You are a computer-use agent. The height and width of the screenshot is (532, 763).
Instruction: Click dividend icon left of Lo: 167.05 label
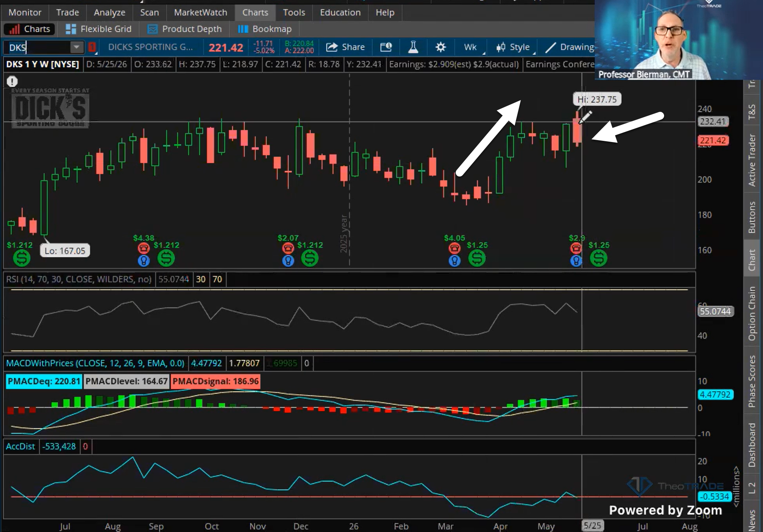22,258
